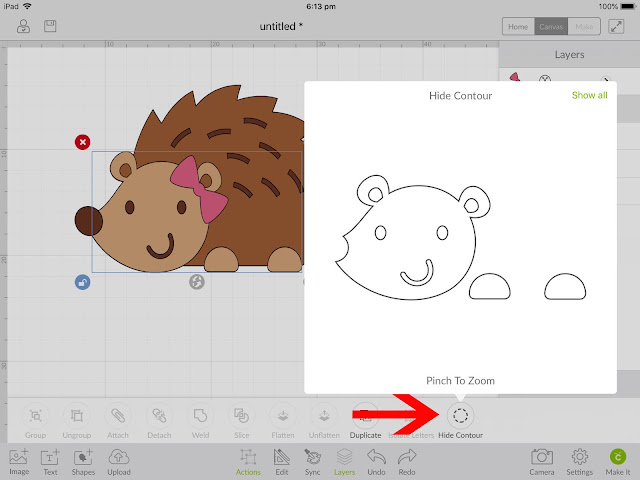Click the Unflatten action icon
This screenshot has width=640, height=480.
[324, 416]
